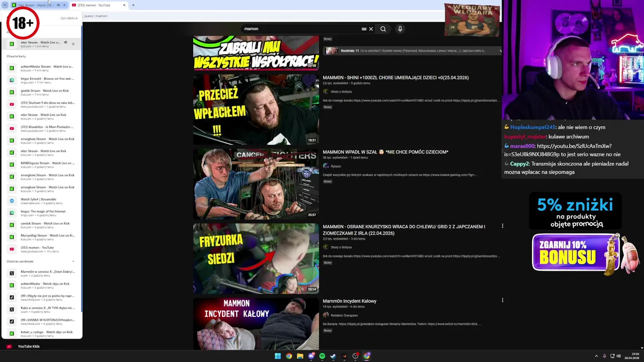Open MAMM0N - SHINI +1000ZŁ video title
Image resolution: width=644 pixels, height=362 pixels.
pyautogui.click(x=395, y=77)
